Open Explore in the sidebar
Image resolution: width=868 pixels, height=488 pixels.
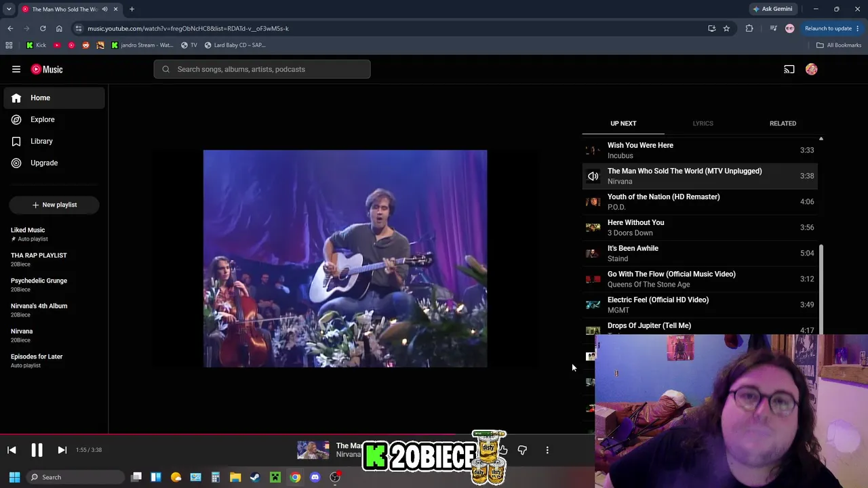pyautogui.click(x=54, y=119)
